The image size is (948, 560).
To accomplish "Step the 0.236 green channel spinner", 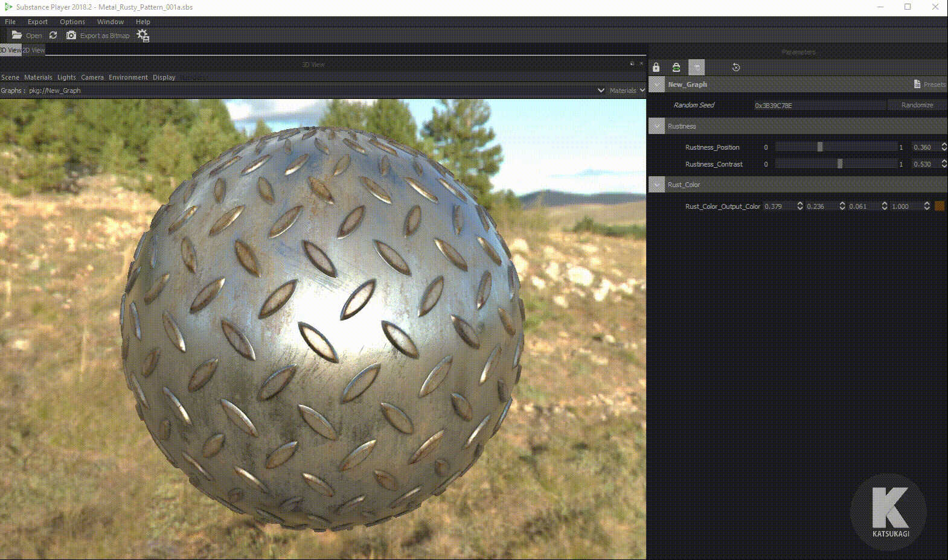I will 842,206.
